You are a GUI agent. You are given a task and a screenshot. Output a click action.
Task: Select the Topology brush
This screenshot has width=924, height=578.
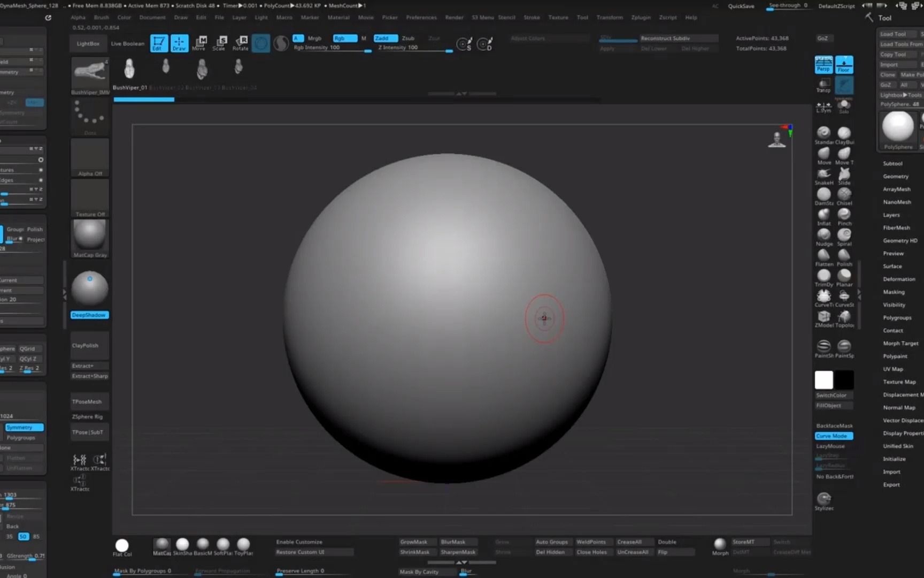tap(844, 318)
